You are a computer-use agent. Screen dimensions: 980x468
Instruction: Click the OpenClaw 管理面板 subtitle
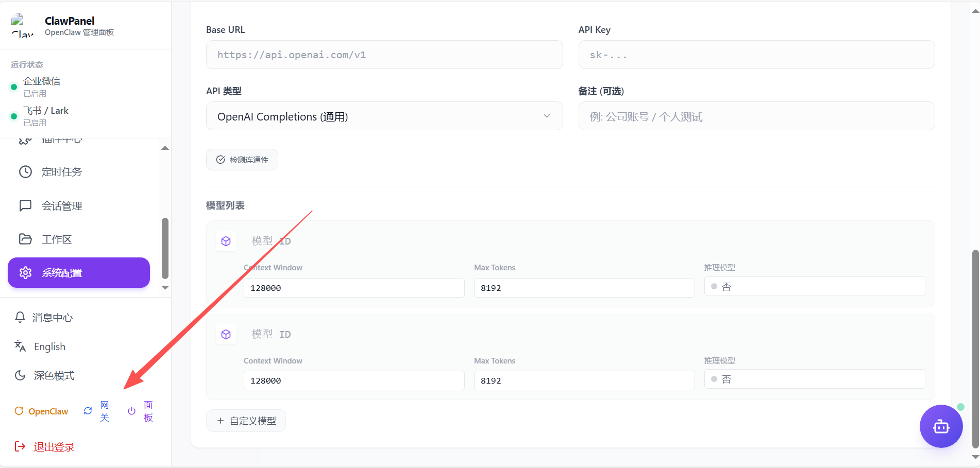click(79, 32)
